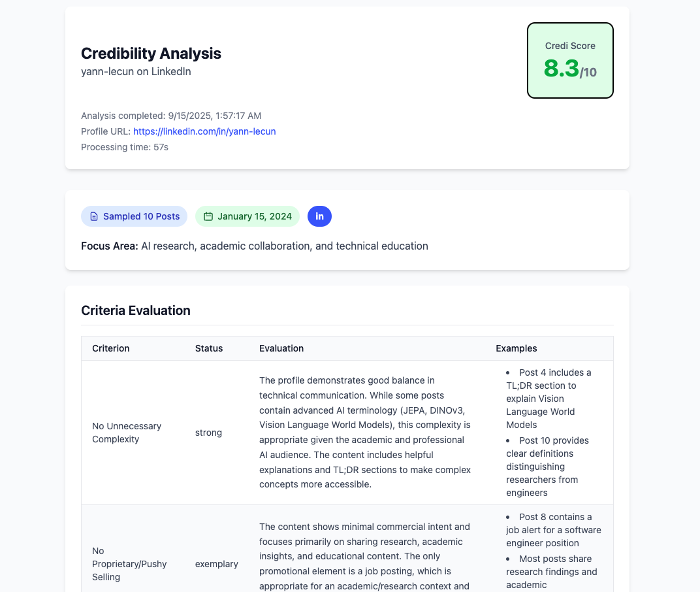Viewport: 700px width, 592px height.
Task: Click the Sampled 10 Posts badge
Action: 134,216
